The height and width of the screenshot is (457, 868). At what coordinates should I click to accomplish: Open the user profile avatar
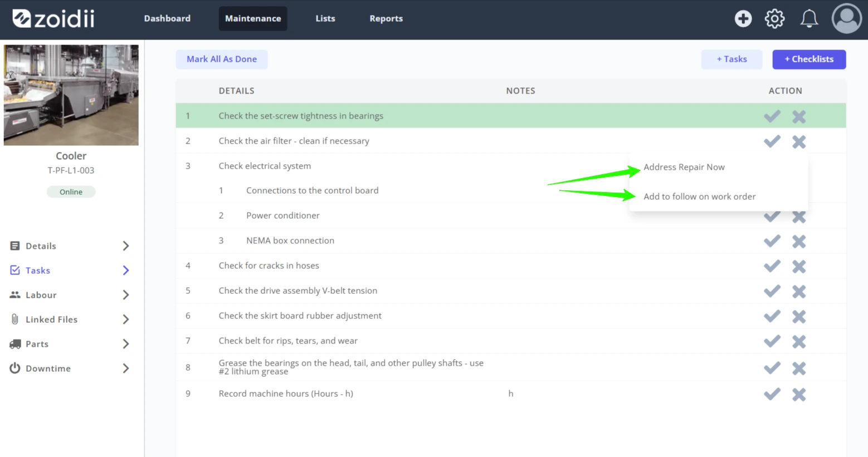(x=846, y=18)
